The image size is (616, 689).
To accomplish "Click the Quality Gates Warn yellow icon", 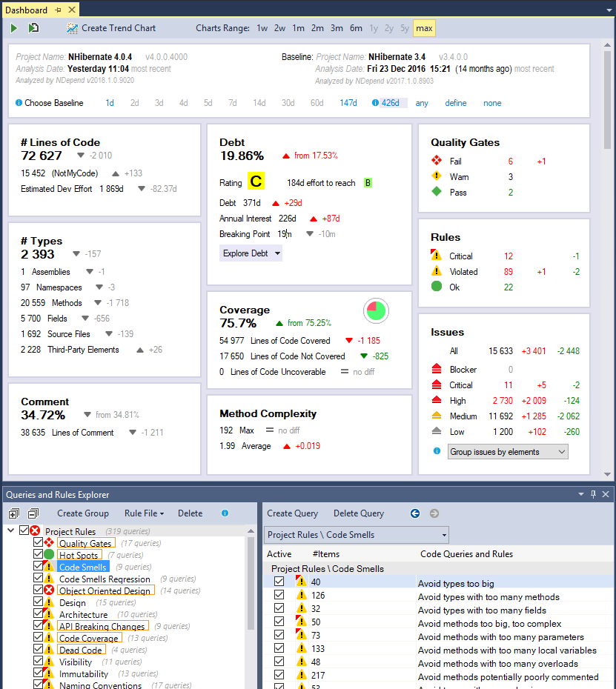I will (437, 176).
